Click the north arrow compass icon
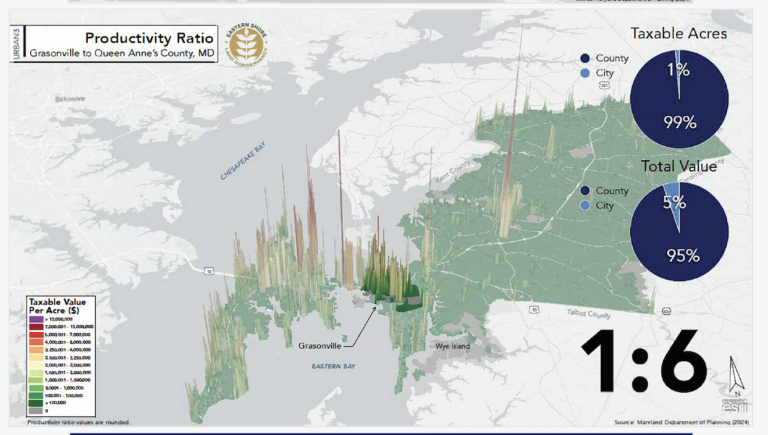The height and width of the screenshot is (435, 768). [737, 373]
